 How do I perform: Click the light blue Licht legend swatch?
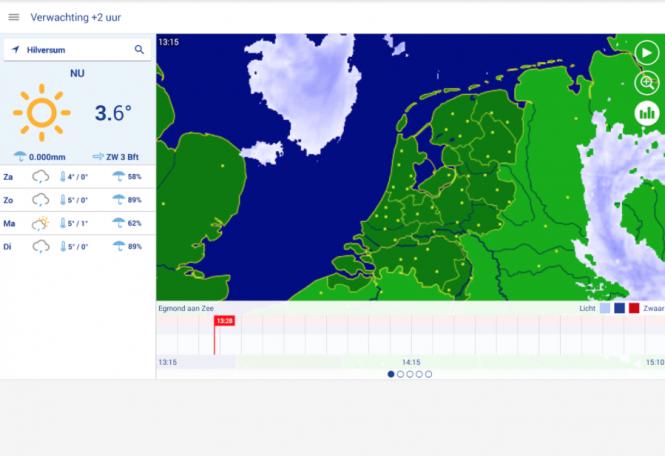coord(605,308)
